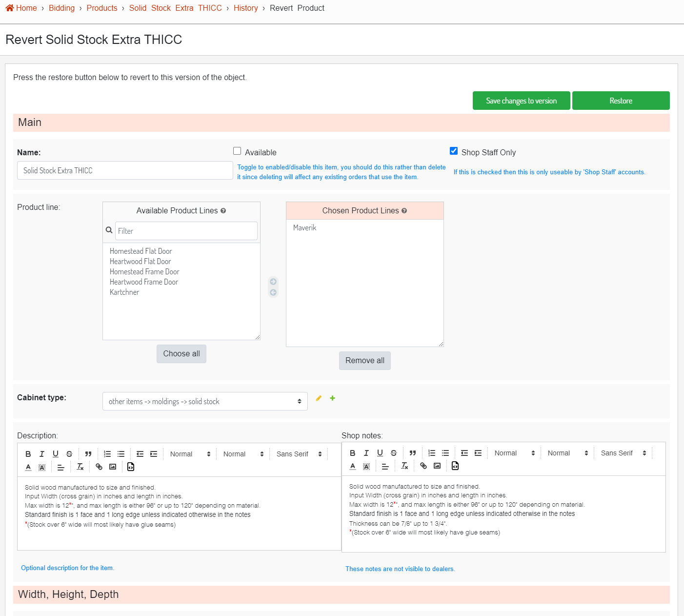684x616 pixels.
Task: Expand the first Normal dropdown in Shop notes
Action: click(514, 453)
